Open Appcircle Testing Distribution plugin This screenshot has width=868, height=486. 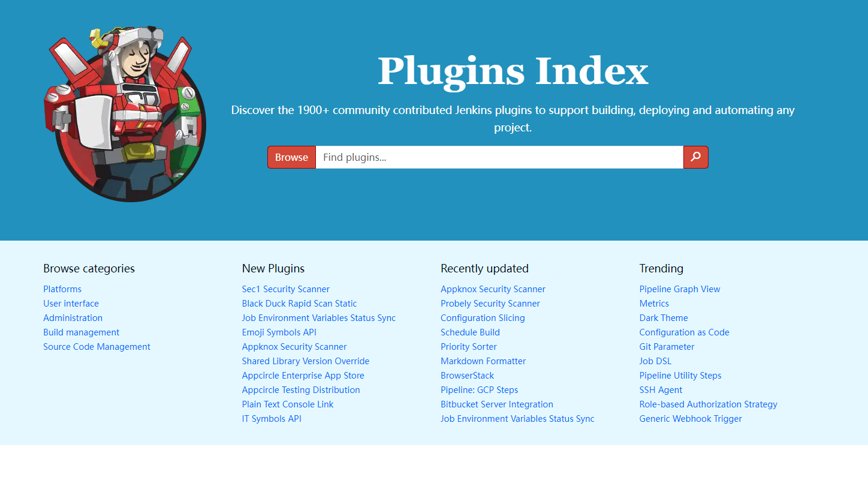301,390
